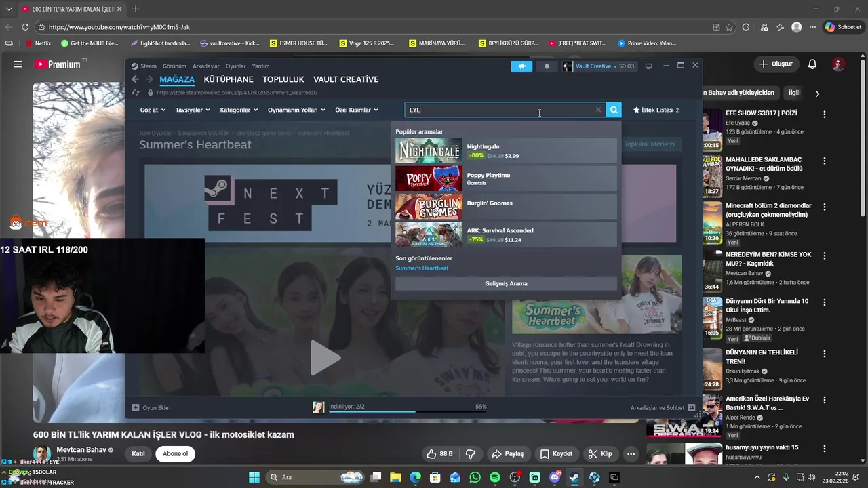Open Spotify from taskbar
Screen dimensions: 868x488
pyautogui.click(x=495, y=477)
